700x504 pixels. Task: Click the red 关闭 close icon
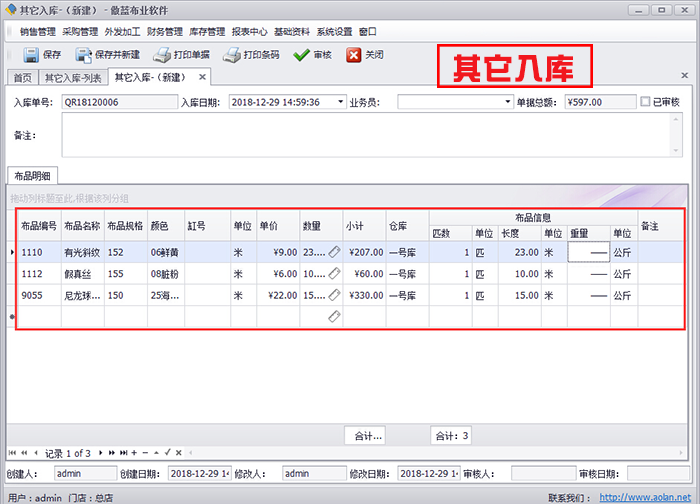pos(353,55)
